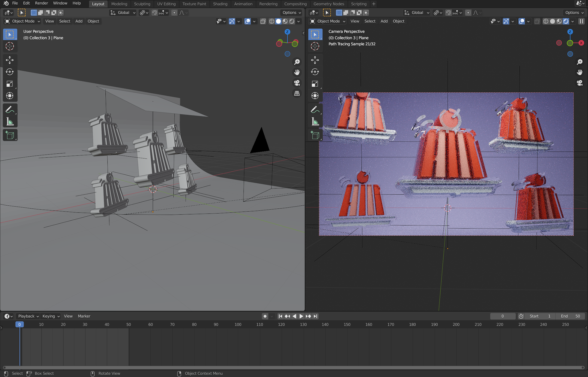Image resolution: width=588 pixels, height=377 pixels.
Task: Toggle camera view in left viewport
Action: (297, 83)
